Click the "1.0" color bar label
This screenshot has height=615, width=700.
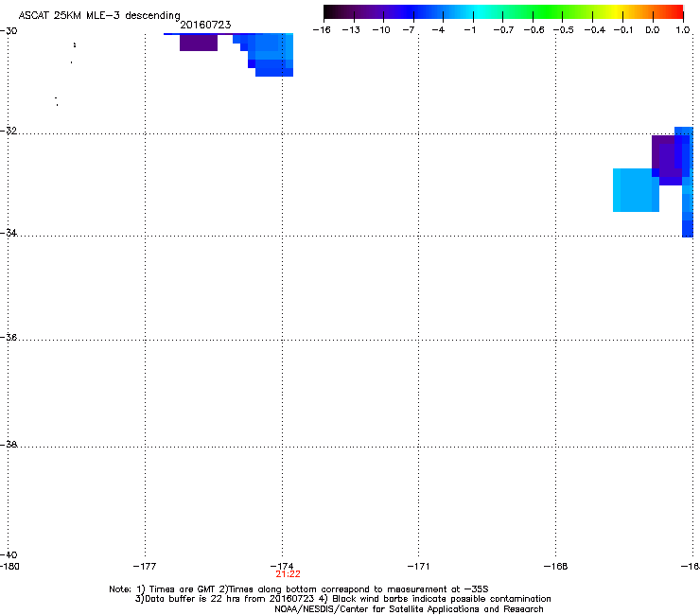pos(683,30)
